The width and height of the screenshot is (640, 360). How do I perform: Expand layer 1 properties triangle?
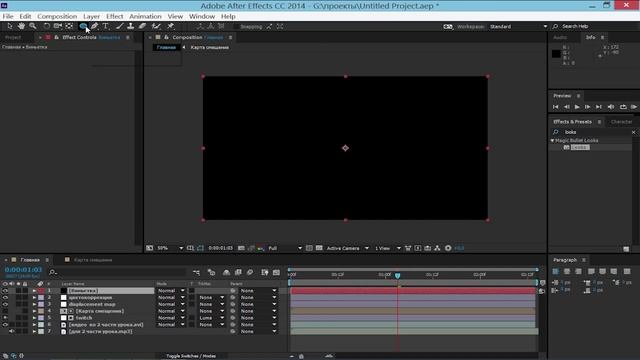pos(34,291)
